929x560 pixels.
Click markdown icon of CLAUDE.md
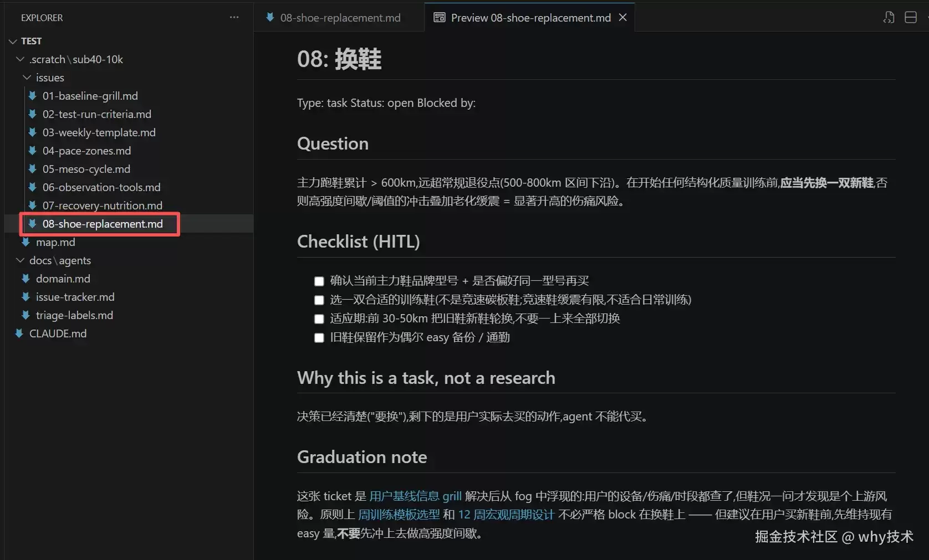19,333
